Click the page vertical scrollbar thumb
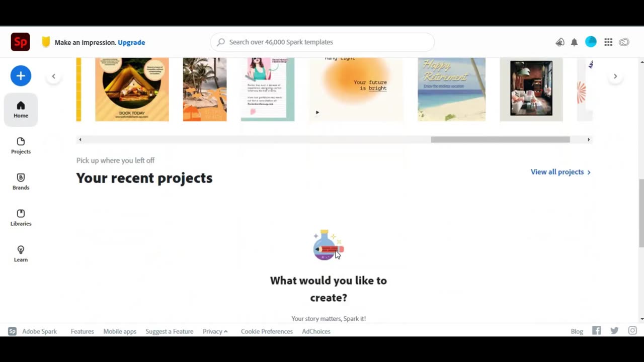 641,213
